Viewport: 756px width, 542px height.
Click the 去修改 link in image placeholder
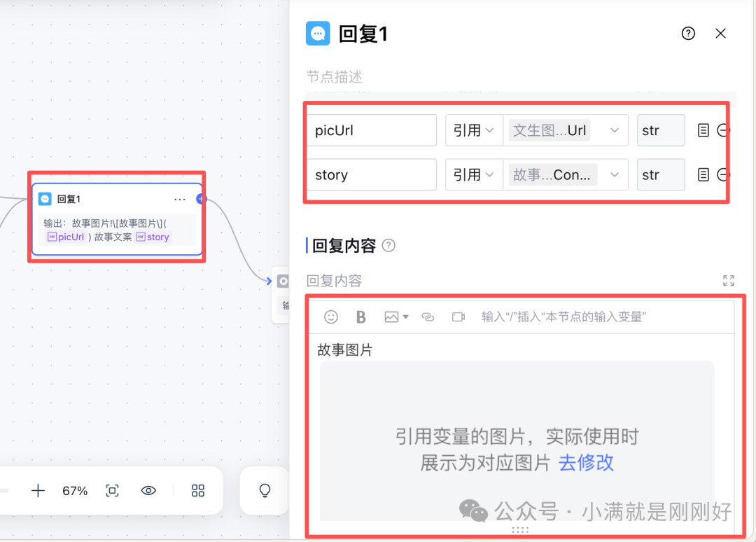pyautogui.click(x=586, y=463)
